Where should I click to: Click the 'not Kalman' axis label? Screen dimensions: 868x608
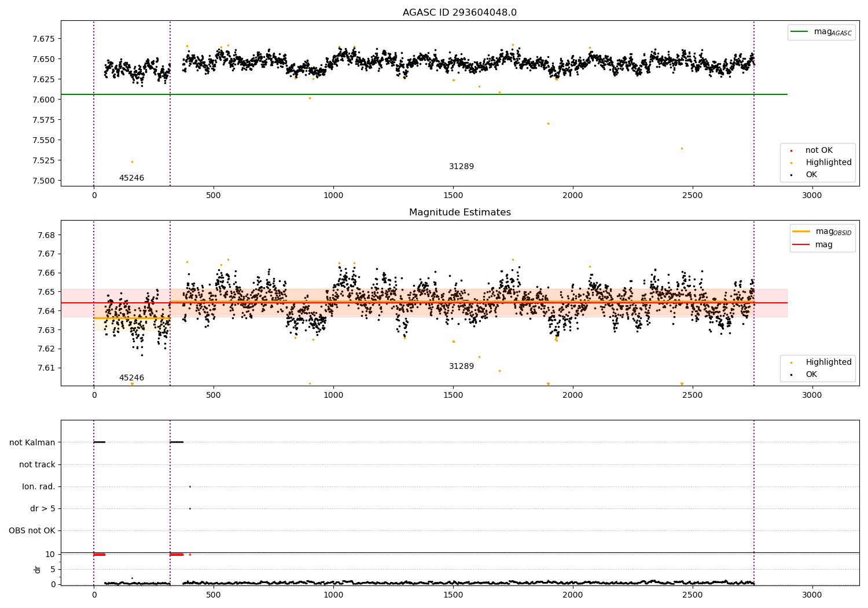[32, 443]
